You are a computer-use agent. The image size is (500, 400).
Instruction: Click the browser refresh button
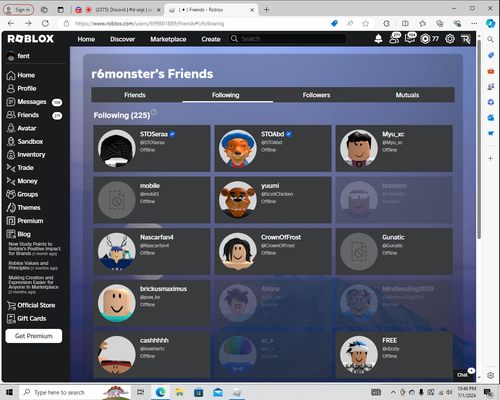tap(45, 23)
